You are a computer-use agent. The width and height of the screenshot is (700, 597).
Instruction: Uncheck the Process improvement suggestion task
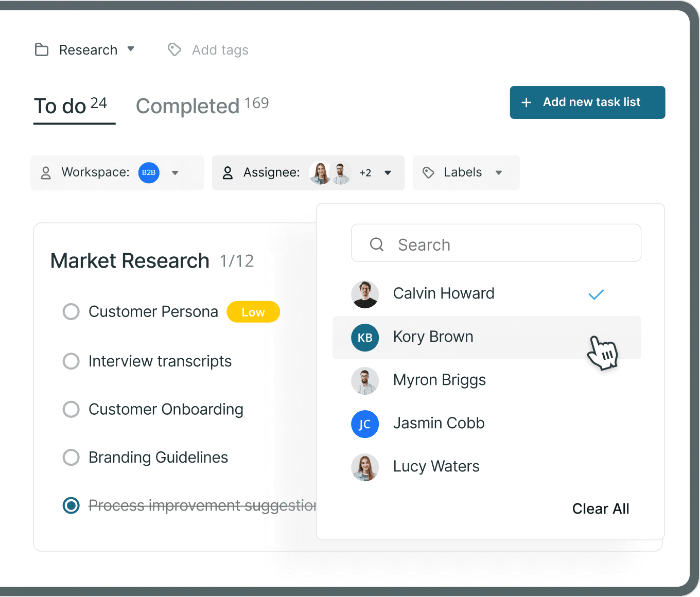pyautogui.click(x=71, y=505)
